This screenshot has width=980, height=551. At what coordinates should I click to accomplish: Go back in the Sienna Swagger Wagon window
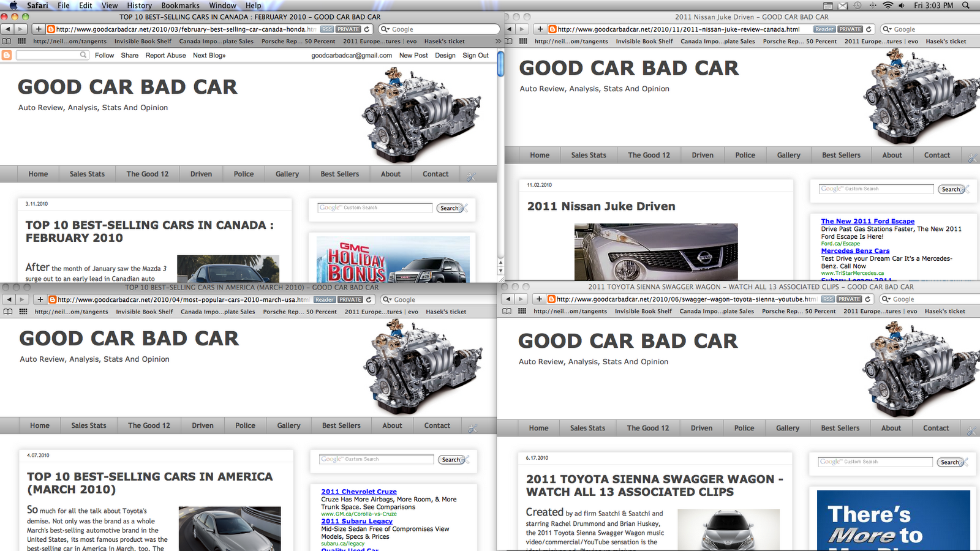click(508, 299)
